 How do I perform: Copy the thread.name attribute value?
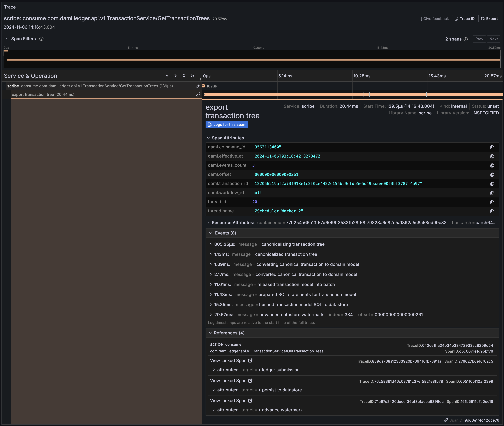coord(492,211)
